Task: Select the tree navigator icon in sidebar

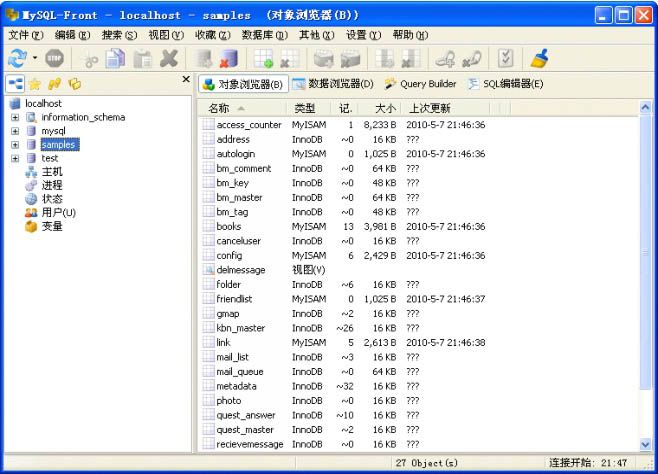Action: [x=16, y=83]
